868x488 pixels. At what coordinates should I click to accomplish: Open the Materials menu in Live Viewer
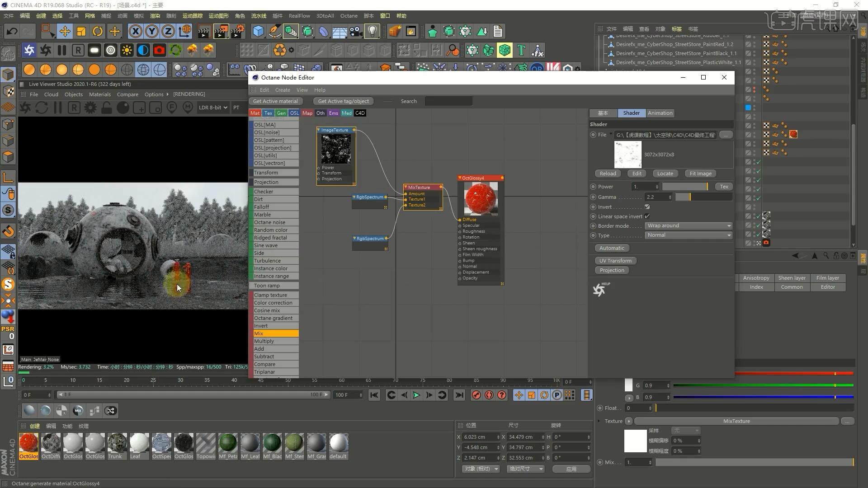pos(100,94)
